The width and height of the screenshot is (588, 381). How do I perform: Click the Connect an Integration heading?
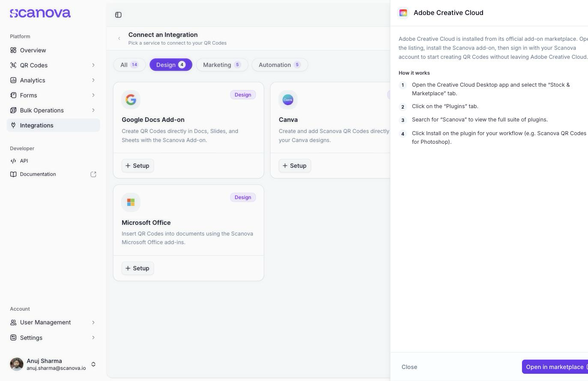[163, 35]
